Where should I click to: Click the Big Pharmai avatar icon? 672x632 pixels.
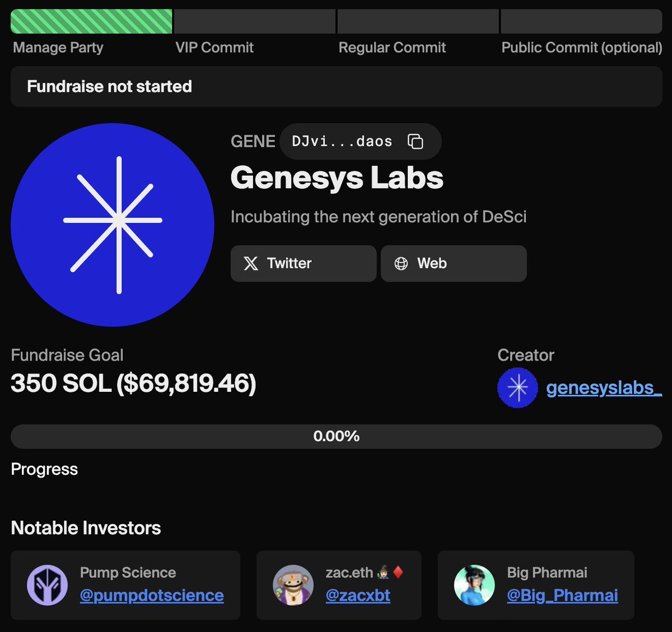(x=474, y=585)
